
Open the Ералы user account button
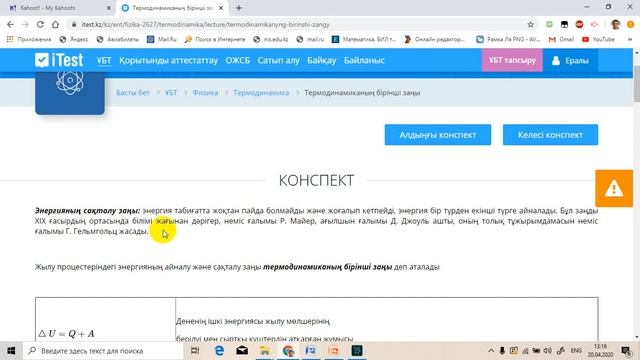click(570, 60)
